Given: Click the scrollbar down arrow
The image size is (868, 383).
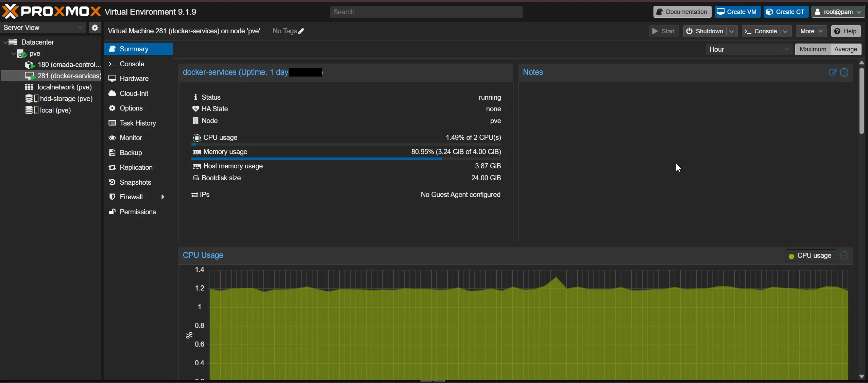Looking at the screenshot, I should (862, 377).
